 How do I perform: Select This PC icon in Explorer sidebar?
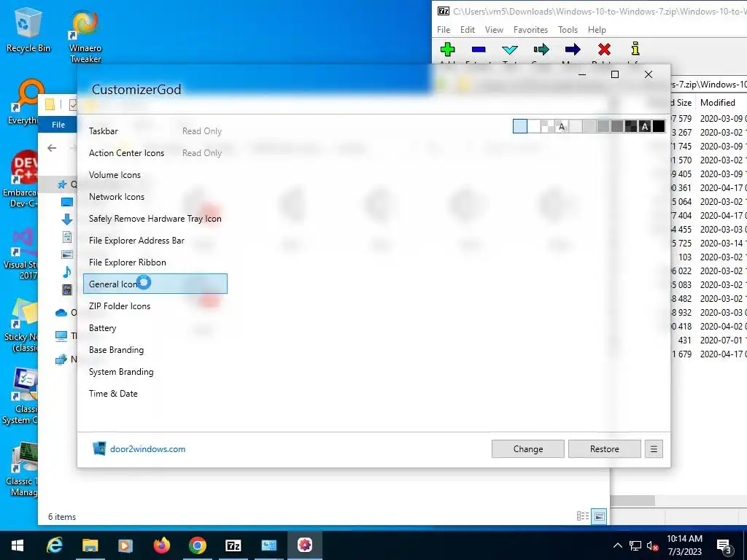pos(61,336)
